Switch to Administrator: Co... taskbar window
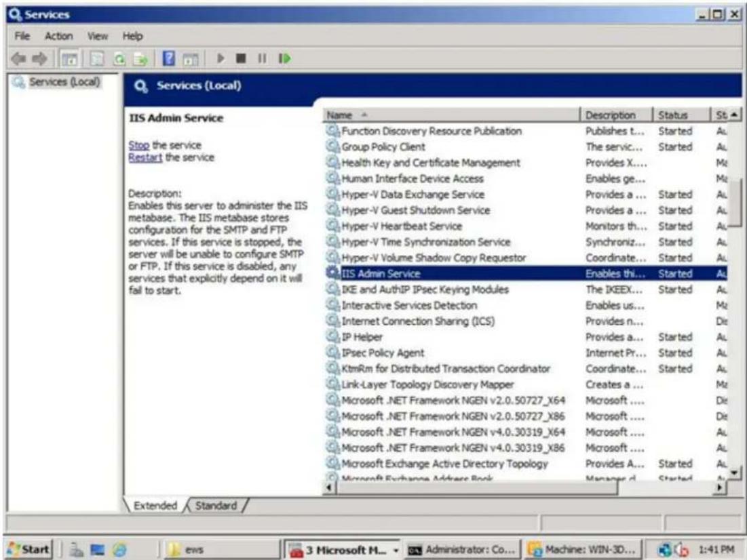The width and height of the screenshot is (747, 560). (461, 550)
